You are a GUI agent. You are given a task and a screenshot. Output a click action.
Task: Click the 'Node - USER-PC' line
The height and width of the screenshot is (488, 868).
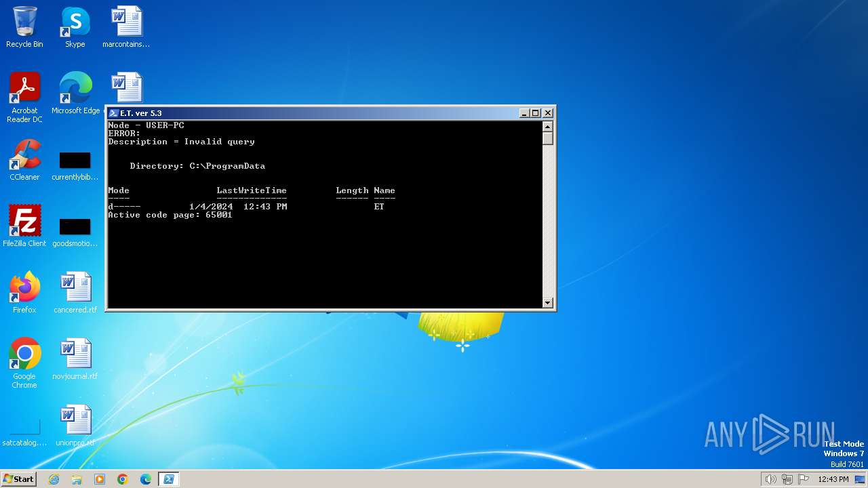[146, 125]
